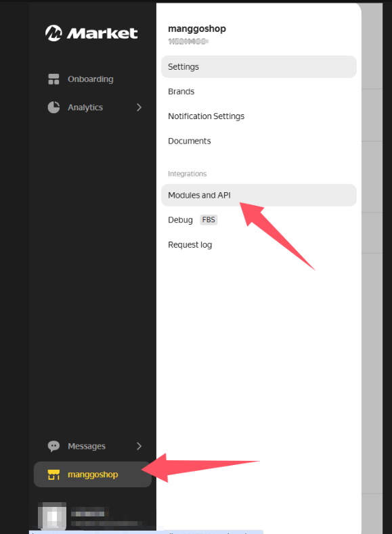Click the Onboarding sidebar label
This screenshot has width=392, height=534.
pyautogui.click(x=91, y=79)
